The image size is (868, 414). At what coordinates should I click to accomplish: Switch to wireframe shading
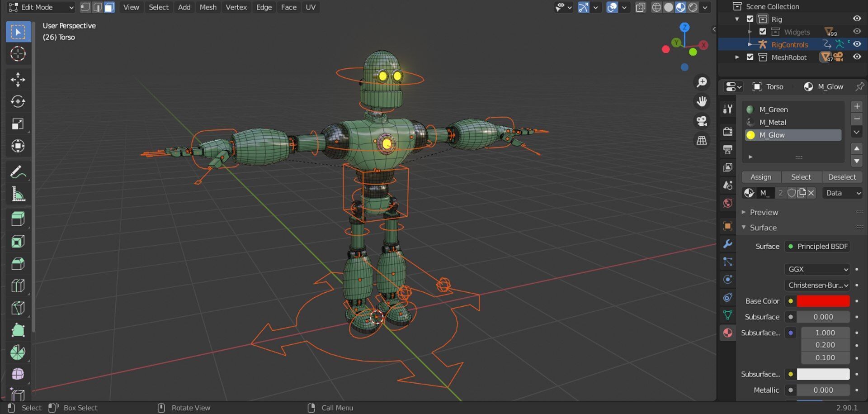pos(656,7)
